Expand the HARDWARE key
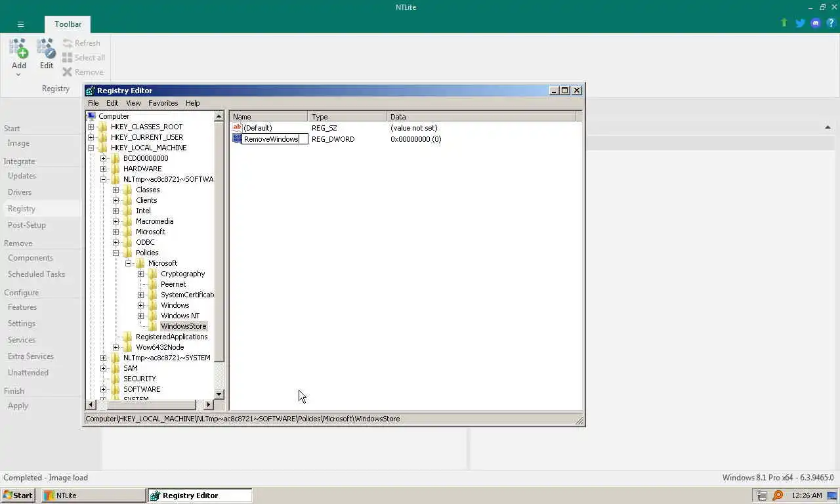Image resolution: width=840 pixels, height=504 pixels. coord(103,169)
